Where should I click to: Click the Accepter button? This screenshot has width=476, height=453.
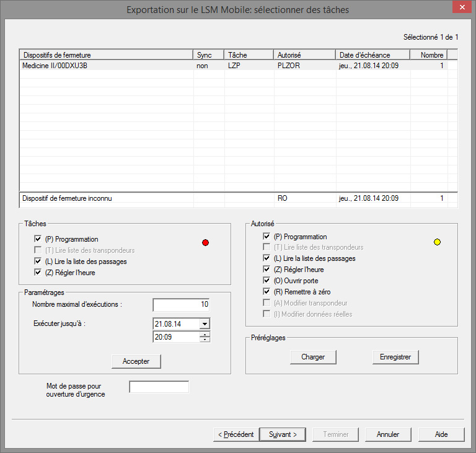point(136,361)
